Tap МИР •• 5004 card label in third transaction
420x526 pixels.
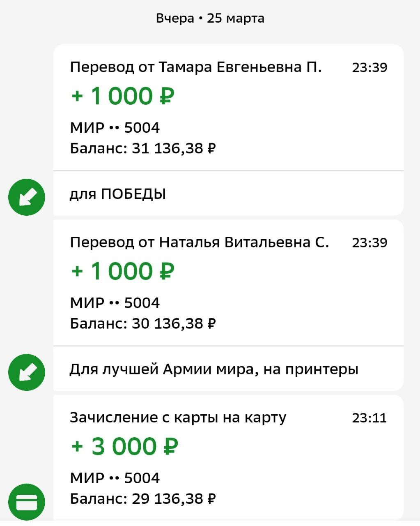(115, 478)
